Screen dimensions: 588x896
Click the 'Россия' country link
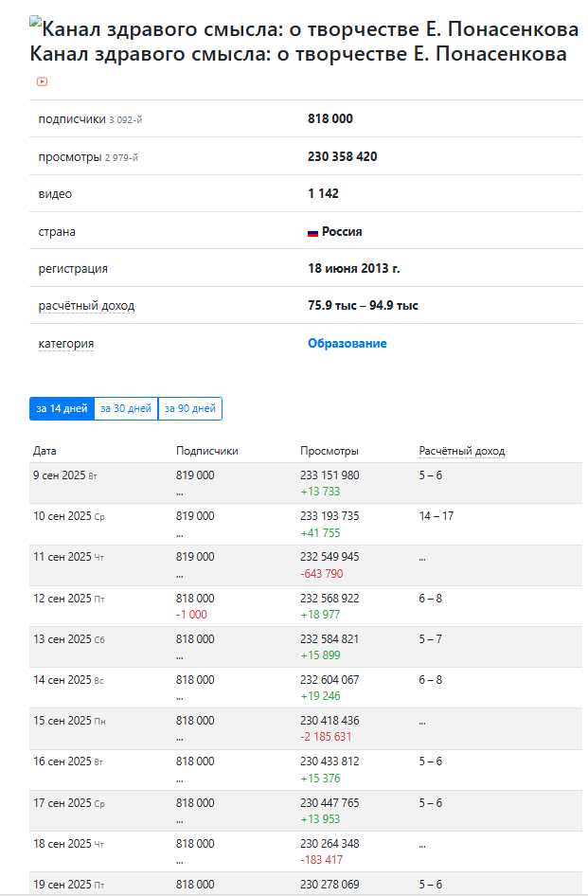click(x=342, y=232)
